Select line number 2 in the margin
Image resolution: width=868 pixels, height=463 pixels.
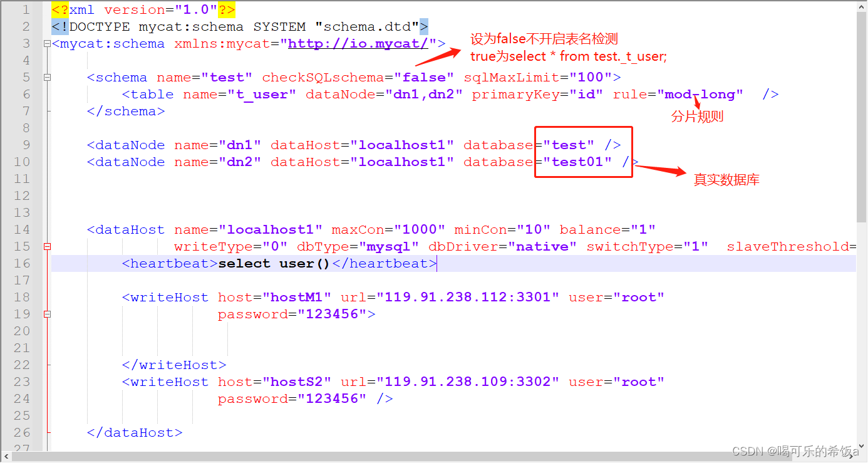pyautogui.click(x=26, y=27)
